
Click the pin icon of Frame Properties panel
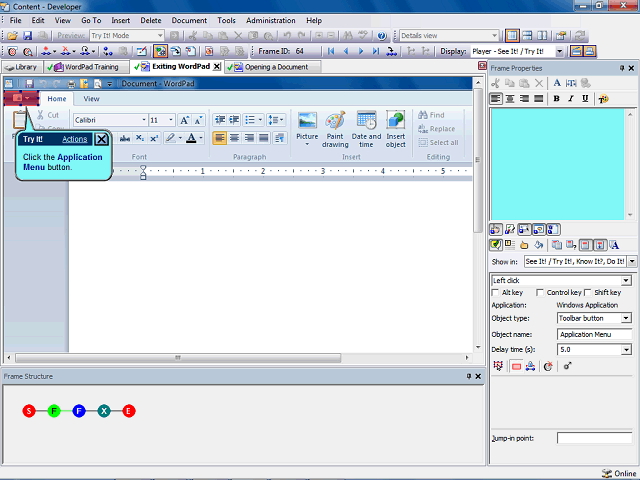(x=622, y=68)
